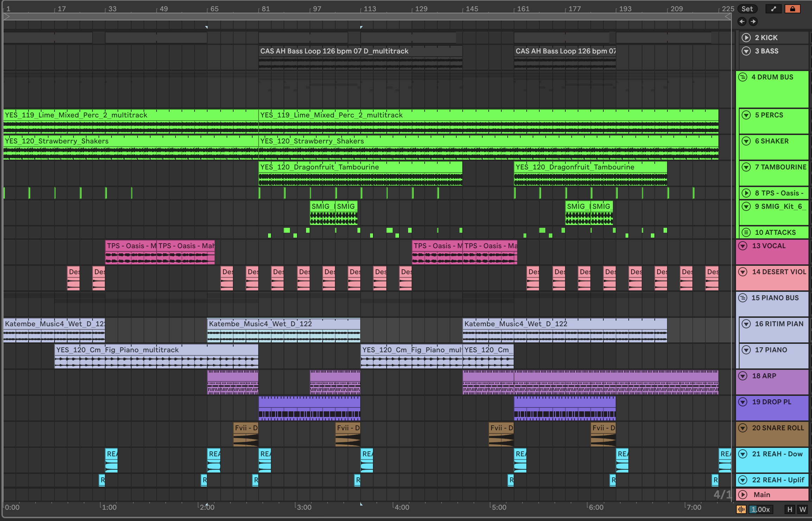This screenshot has width=812, height=521.
Task: Jump to previous locator arrow
Action: click(x=742, y=22)
